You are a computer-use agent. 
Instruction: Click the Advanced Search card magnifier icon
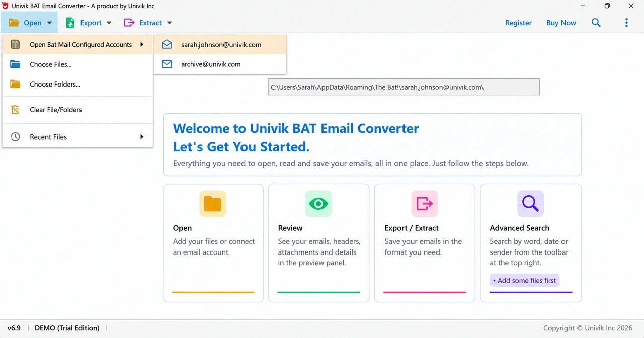(x=530, y=203)
